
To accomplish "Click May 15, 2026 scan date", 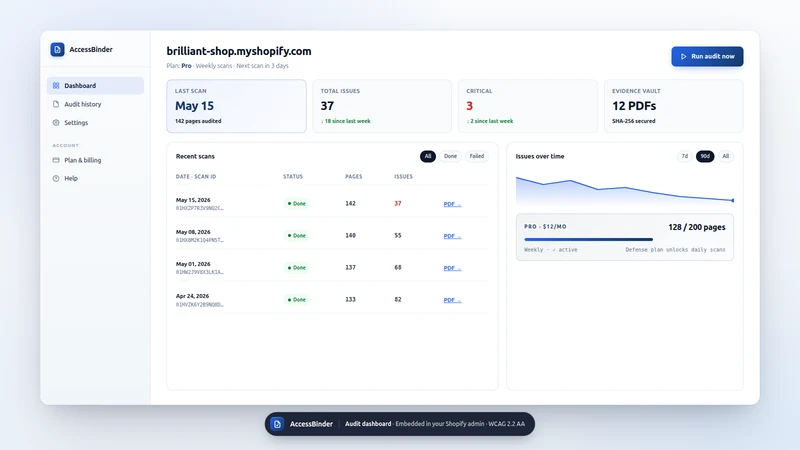I will [193, 200].
